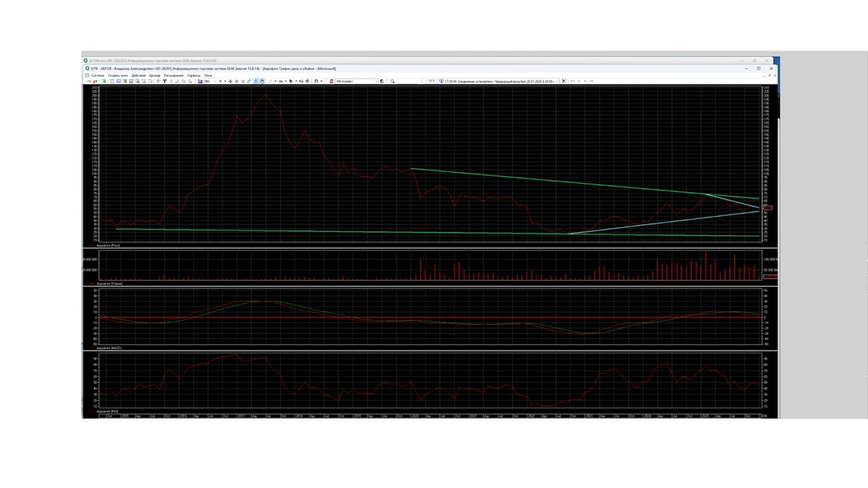Open the Окна menu

(x=208, y=75)
